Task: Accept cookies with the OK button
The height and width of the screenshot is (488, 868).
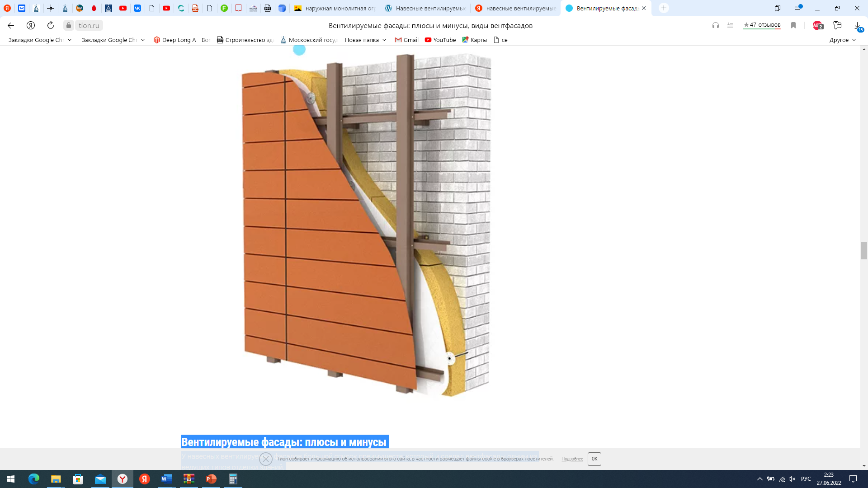Action: 594,459
